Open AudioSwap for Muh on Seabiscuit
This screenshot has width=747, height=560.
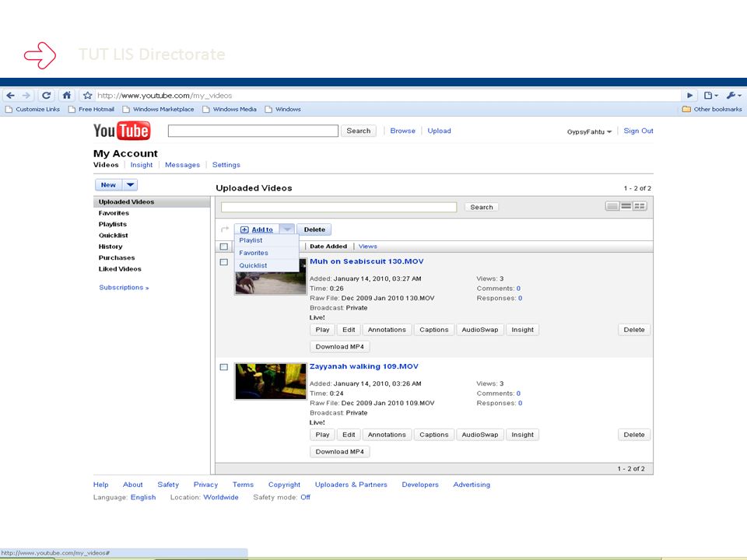coord(480,330)
